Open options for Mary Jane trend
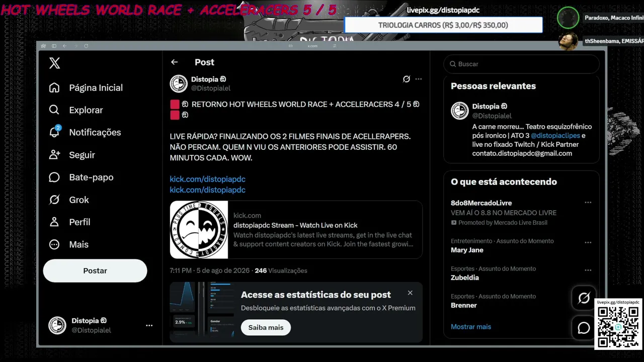 (x=588, y=242)
